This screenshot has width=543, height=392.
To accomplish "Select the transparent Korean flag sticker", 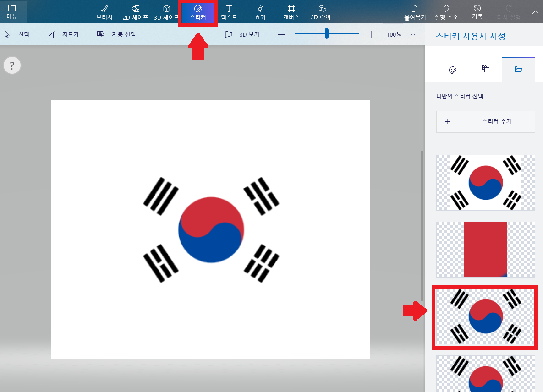I will point(485,316).
